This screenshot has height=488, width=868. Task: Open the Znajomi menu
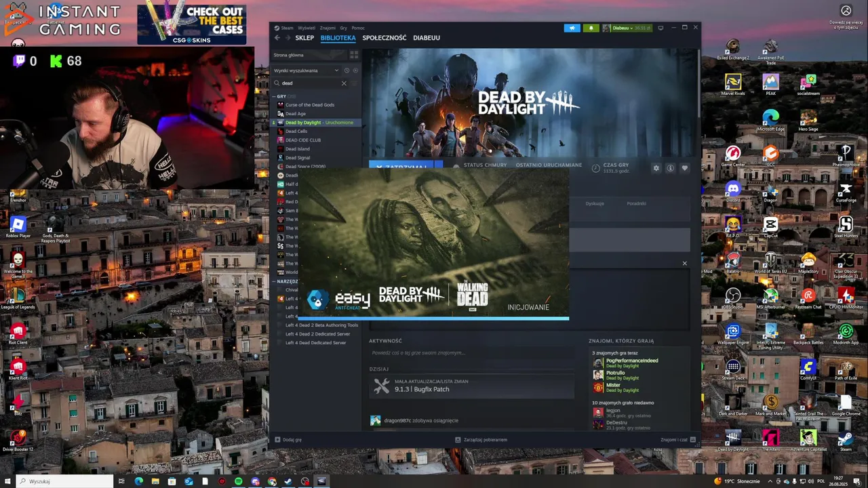point(328,28)
